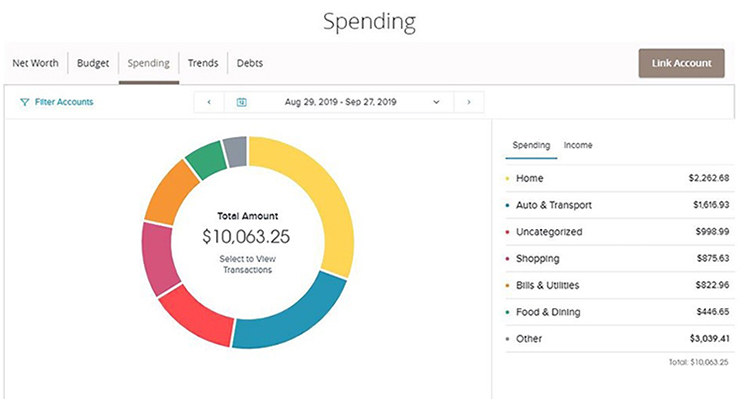This screenshot has width=741, height=399.
Task: Open the Trends tab
Action: (203, 63)
